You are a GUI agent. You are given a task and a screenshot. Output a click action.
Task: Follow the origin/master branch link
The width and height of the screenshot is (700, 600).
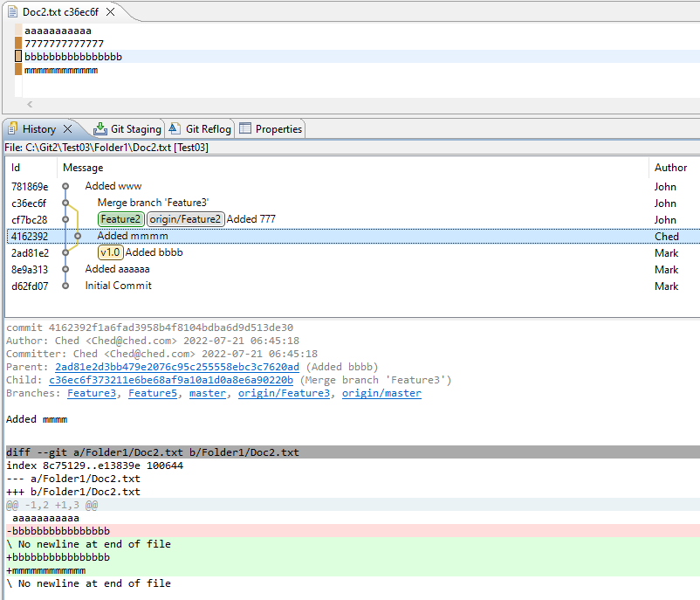point(381,394)
